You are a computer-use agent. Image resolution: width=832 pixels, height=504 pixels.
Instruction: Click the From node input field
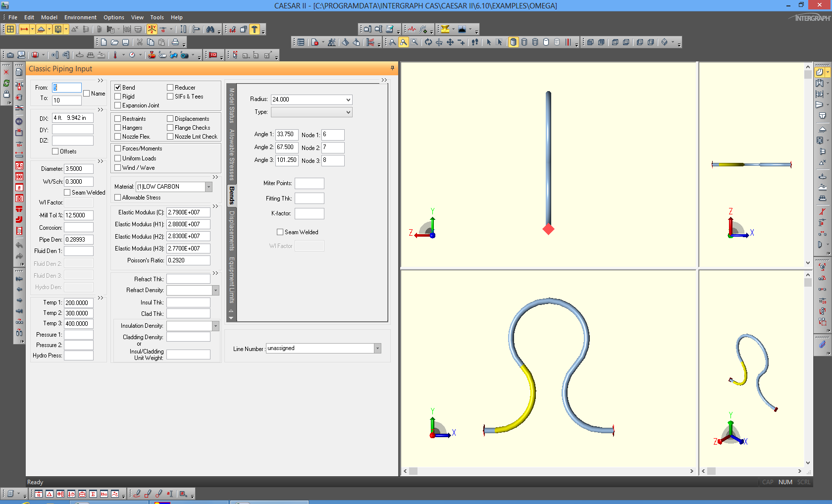point(67,88)
